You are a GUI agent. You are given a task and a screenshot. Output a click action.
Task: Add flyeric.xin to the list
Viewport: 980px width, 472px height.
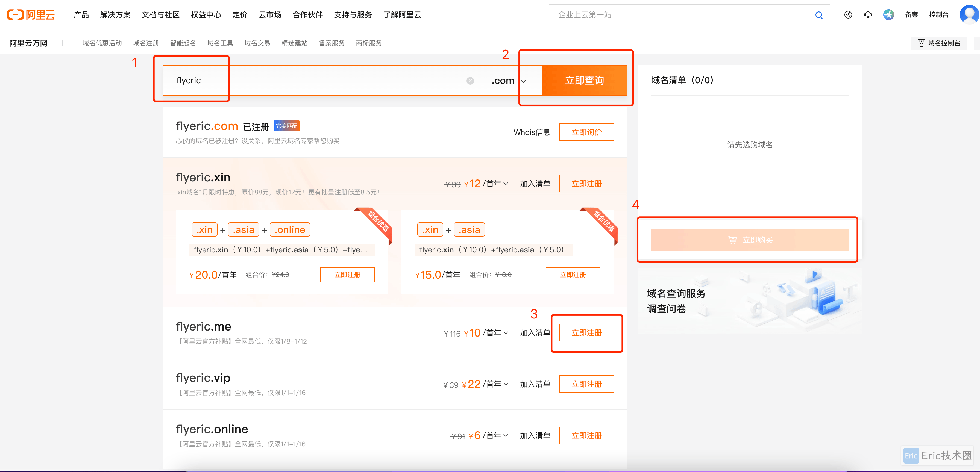click(535, 184)
